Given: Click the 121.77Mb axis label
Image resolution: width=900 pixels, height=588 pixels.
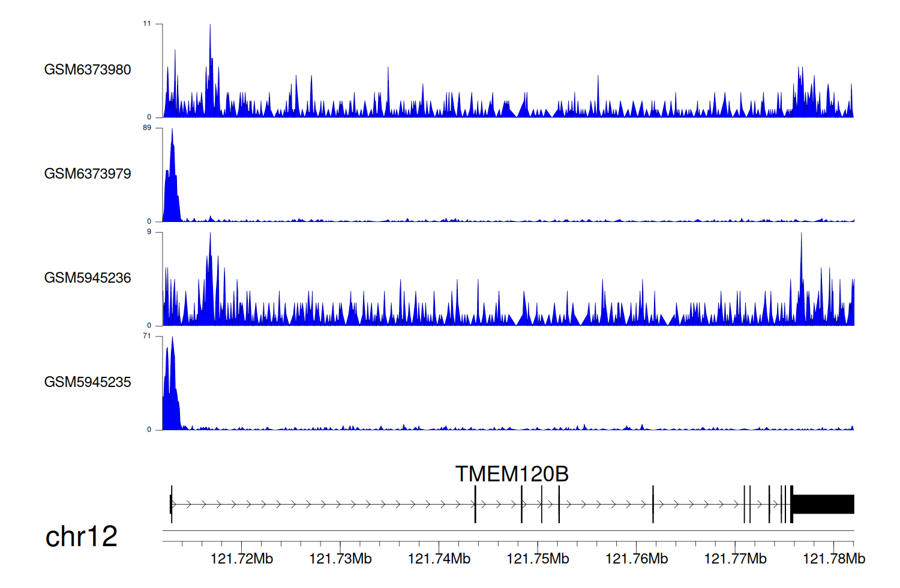Looking at the screenshot, I should (x=735, y=559).
